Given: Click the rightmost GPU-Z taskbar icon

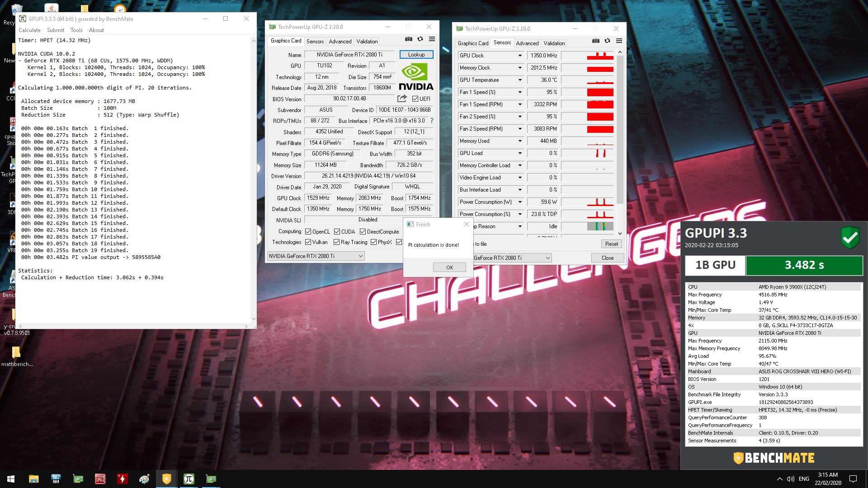Looking at the screenshot, I should tap(211, 479).
